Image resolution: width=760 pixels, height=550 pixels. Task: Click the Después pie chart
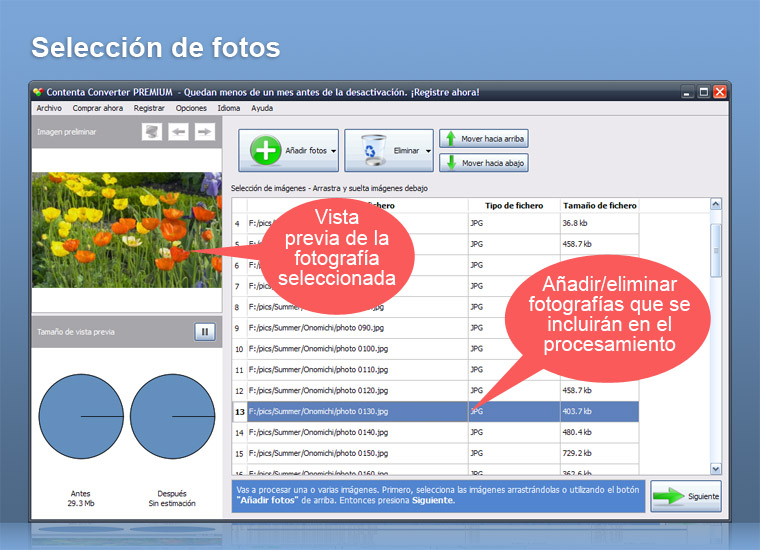[172, 416]
